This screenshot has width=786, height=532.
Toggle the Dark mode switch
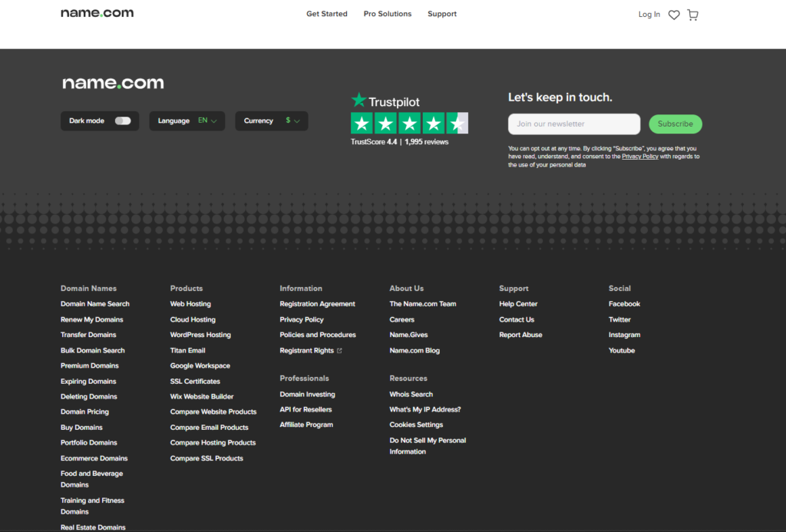pos(123,121)
